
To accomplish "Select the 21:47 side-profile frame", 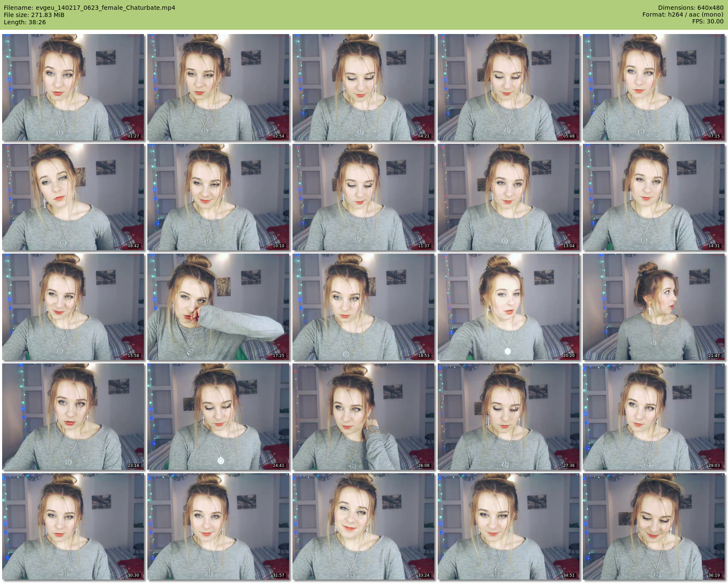I will pos(653,307).
